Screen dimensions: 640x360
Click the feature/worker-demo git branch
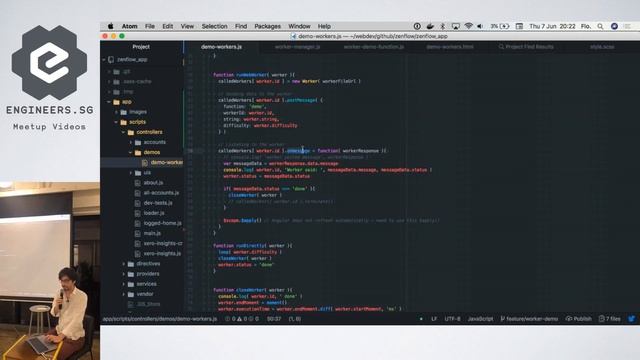pyautogui.click(x=529, y=319)
